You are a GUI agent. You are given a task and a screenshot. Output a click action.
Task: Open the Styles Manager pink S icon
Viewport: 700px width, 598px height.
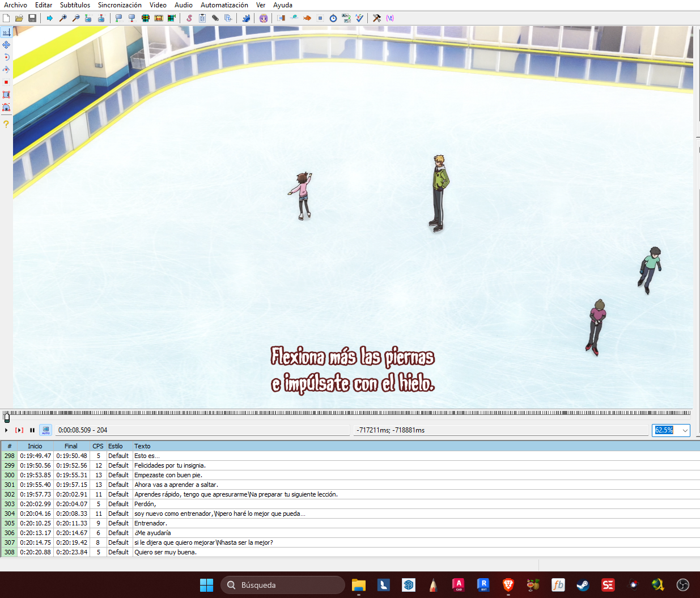189,18
